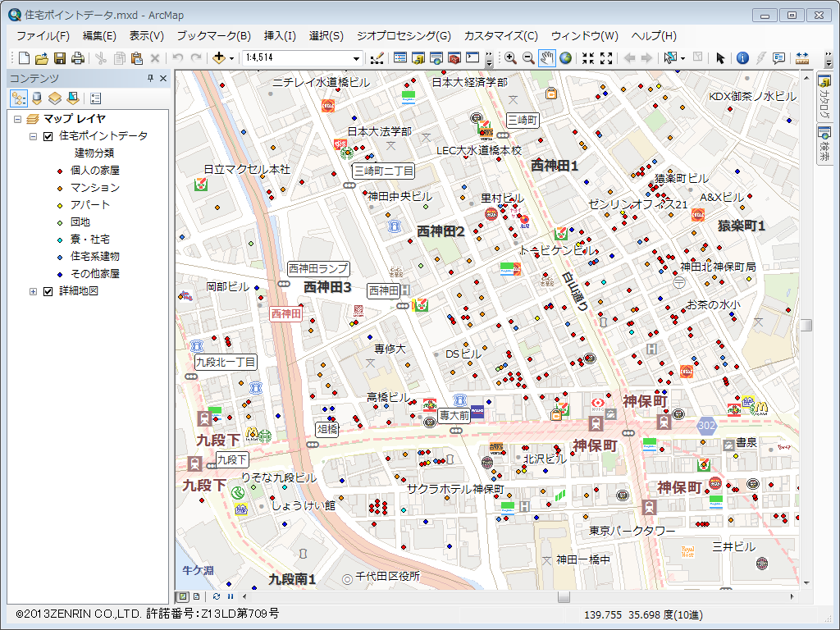This screenshot has height=630, width=840.
Task: Choose the Select Features tool
Action: [670, 58]
